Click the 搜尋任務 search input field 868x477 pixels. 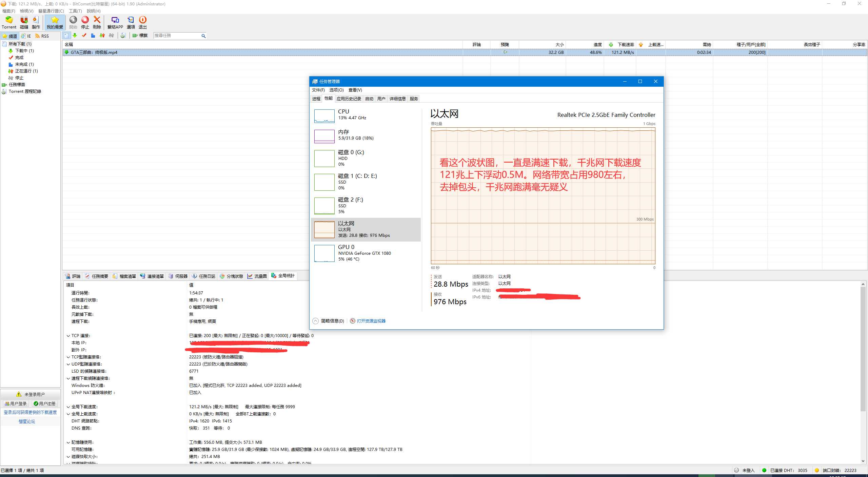177,36
